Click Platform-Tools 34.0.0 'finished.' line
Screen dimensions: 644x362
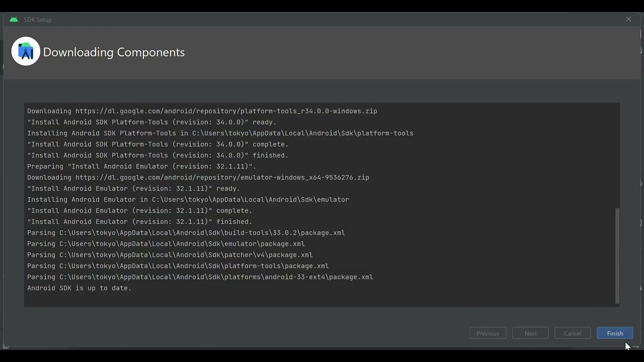157,155
